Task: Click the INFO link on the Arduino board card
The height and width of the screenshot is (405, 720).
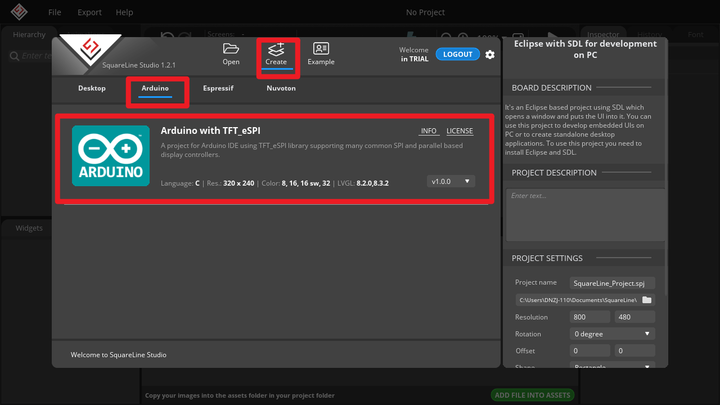Action: pos(428,131)
